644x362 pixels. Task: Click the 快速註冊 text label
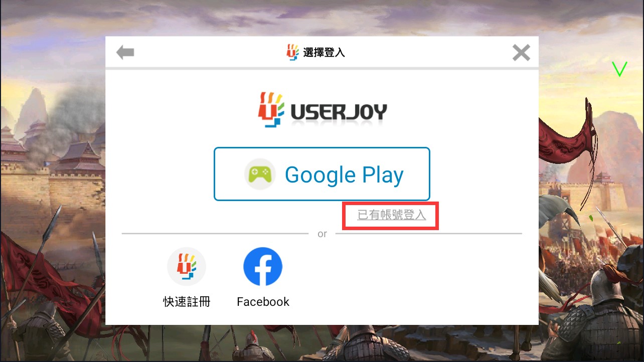tap(187, 302)
